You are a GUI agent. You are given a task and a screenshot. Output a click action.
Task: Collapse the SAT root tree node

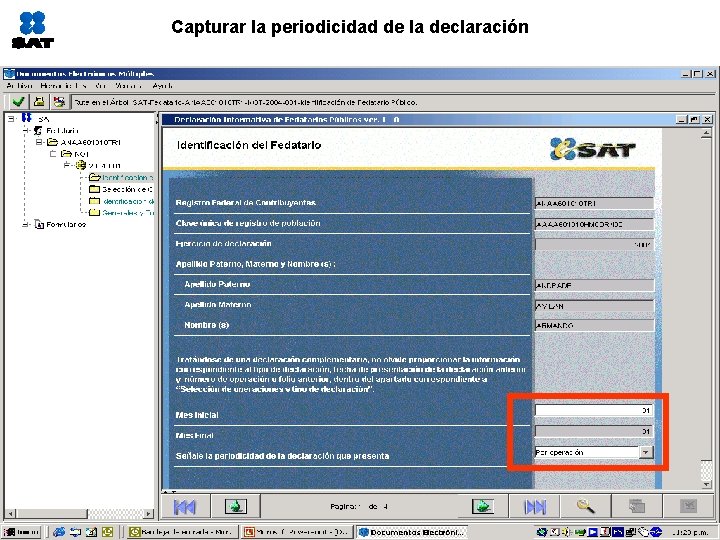coord(11,118)
